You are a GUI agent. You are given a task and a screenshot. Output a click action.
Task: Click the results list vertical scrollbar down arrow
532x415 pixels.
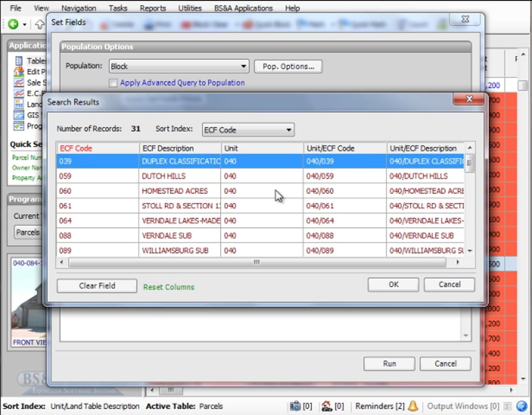(x=470, y=251)
